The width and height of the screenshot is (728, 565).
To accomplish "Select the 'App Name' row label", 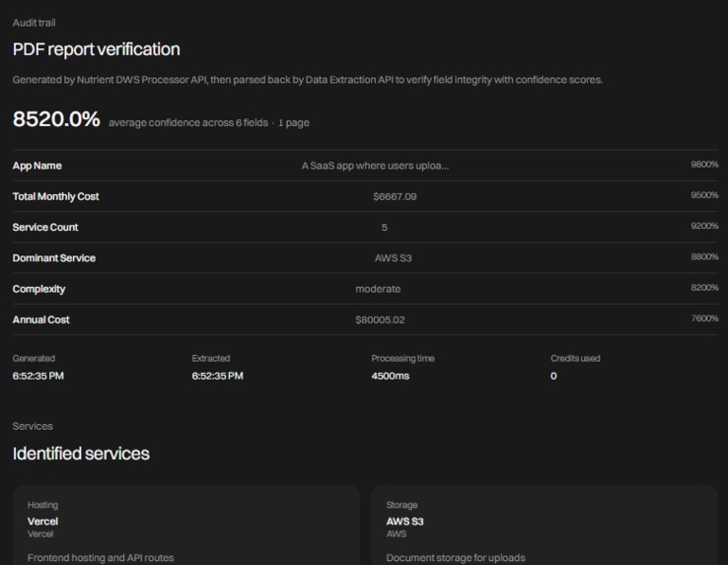I will [37, 166].
